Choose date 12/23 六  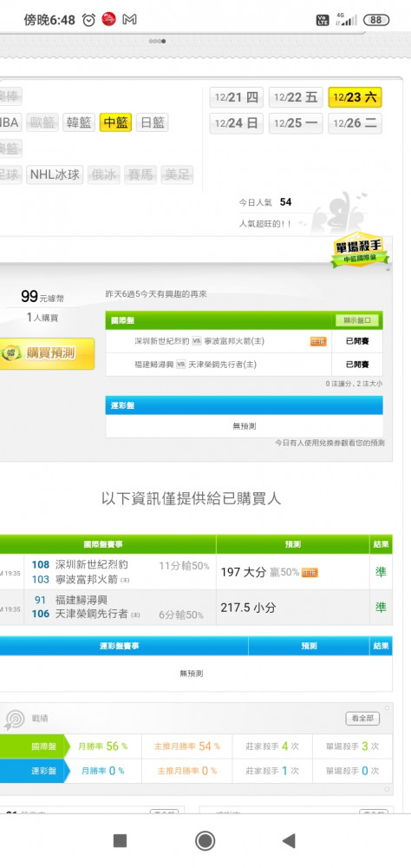355,97
